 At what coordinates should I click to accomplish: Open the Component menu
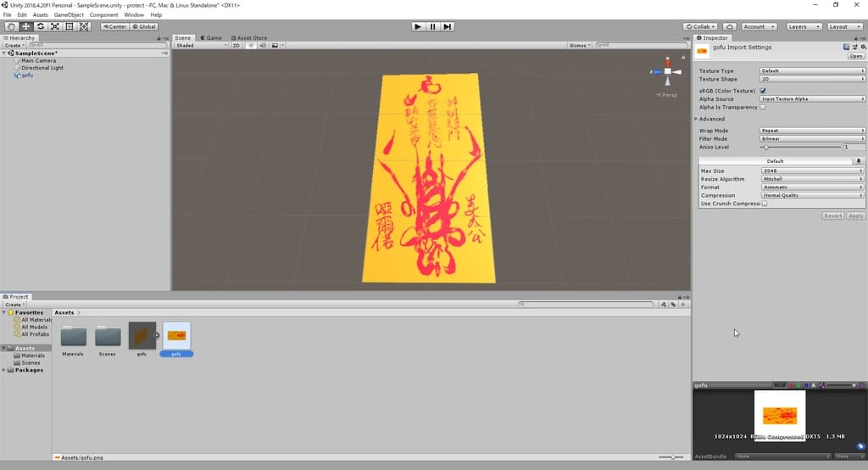click(103, 15)
